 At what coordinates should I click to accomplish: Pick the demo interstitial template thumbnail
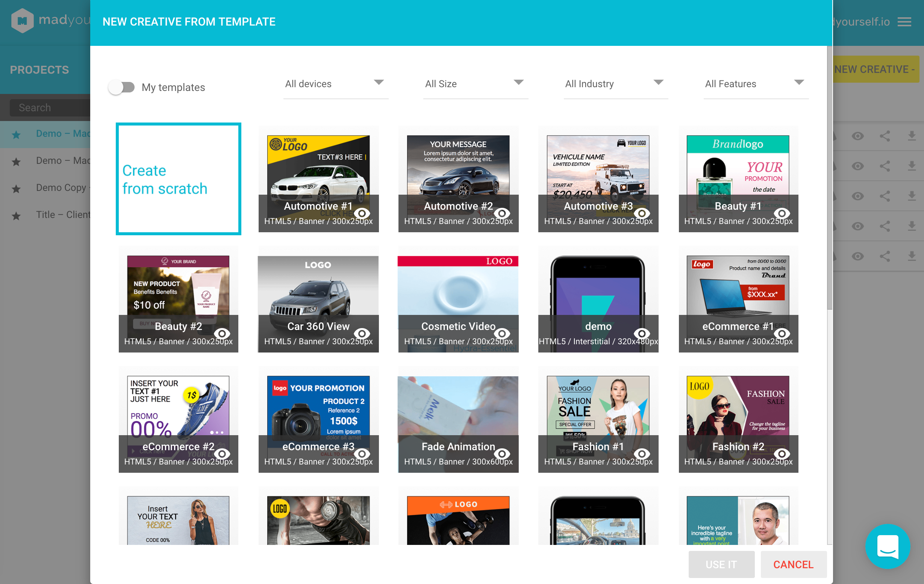(x=598, y=299)
